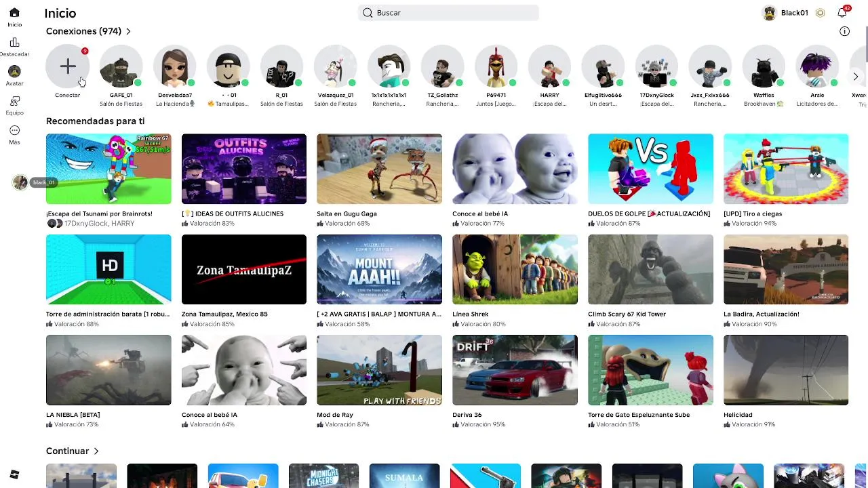Open DUELOS DE GOLPE game title

(649, 213)
